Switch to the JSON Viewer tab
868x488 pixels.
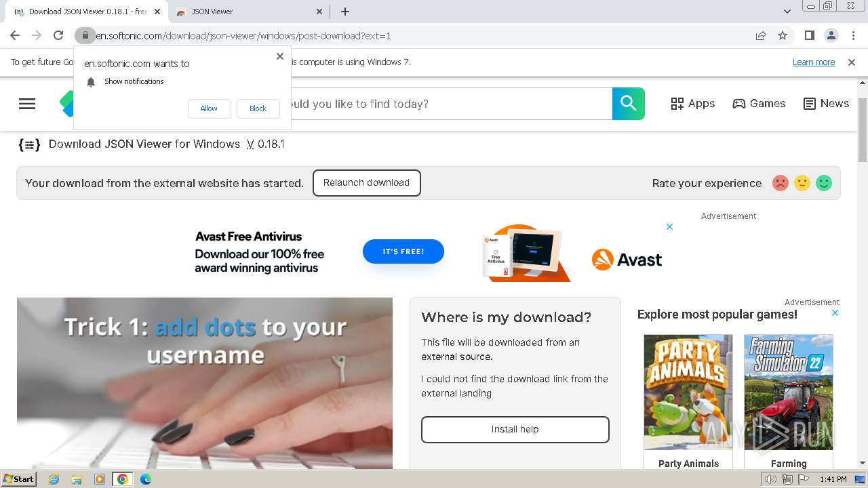click(x=248, y=12)
